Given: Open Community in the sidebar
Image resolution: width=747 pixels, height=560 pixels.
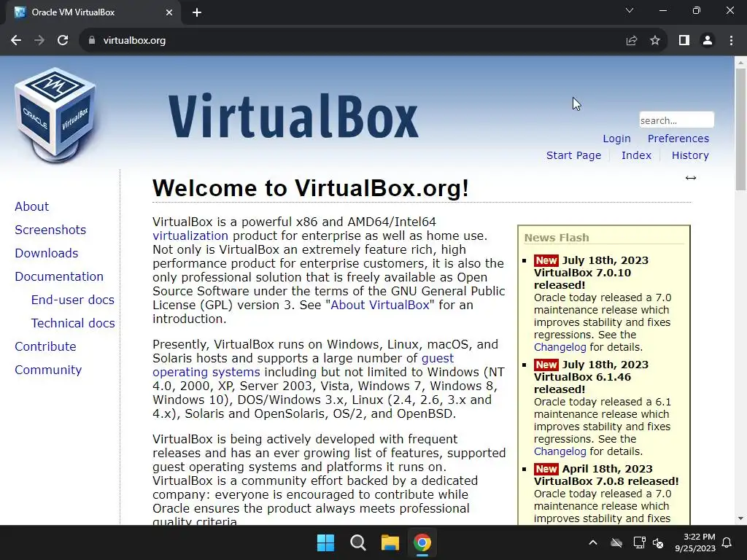Looking at the screenshot, I should [x=48, y=370].
